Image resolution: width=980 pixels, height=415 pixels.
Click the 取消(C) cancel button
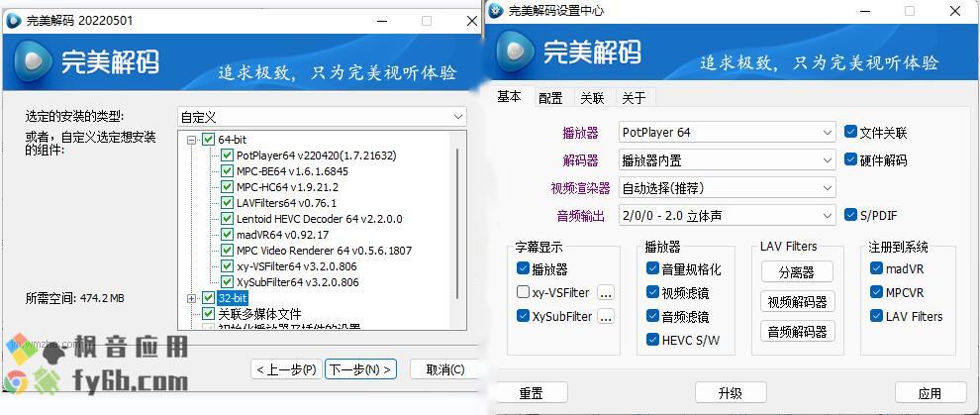pyautogui.click(x=445, y=369)
